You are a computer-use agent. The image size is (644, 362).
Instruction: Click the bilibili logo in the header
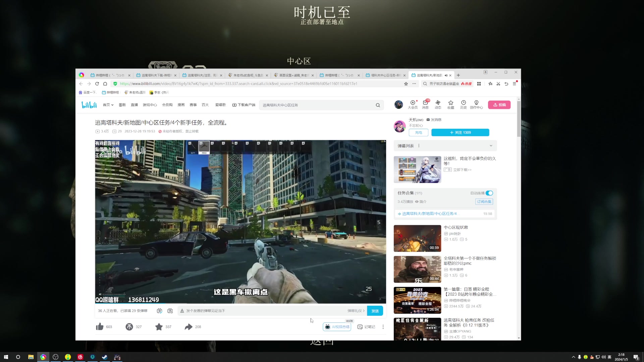point(89,105)
